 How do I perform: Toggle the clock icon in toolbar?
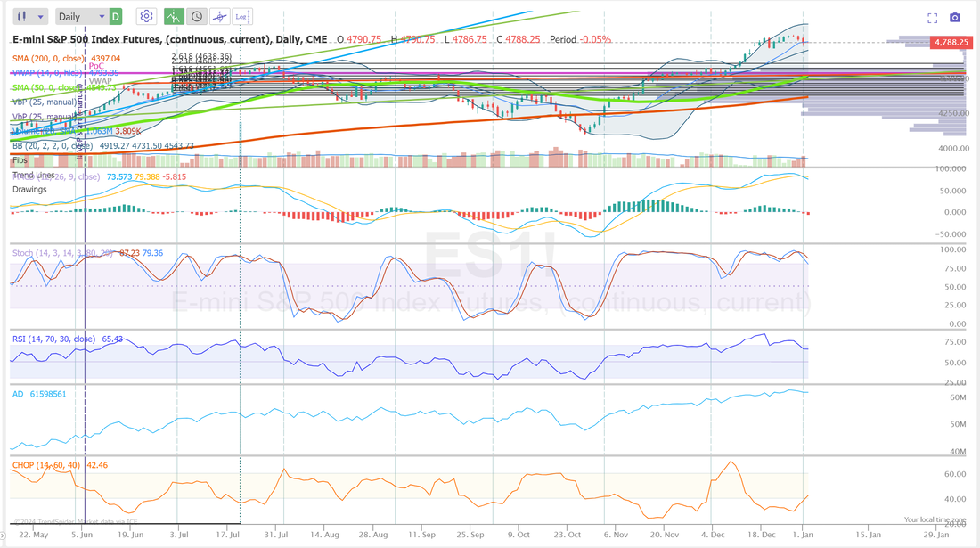click(196, 17)
